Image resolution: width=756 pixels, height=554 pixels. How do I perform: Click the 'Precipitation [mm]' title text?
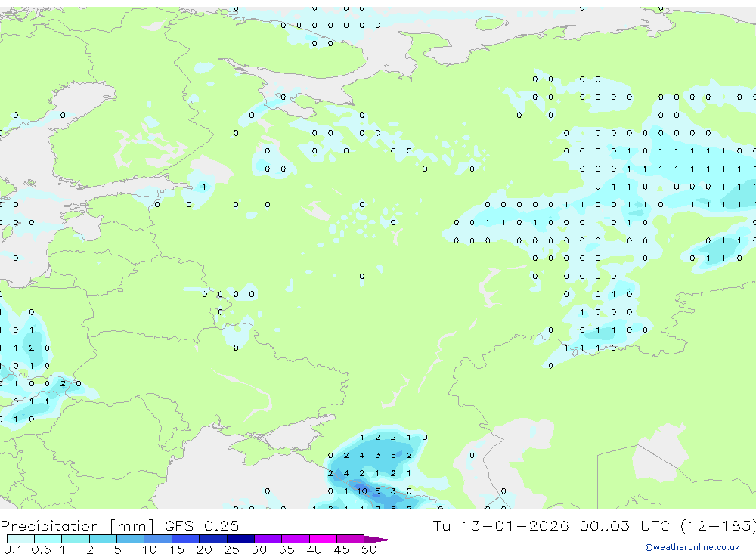click(77, 525)
